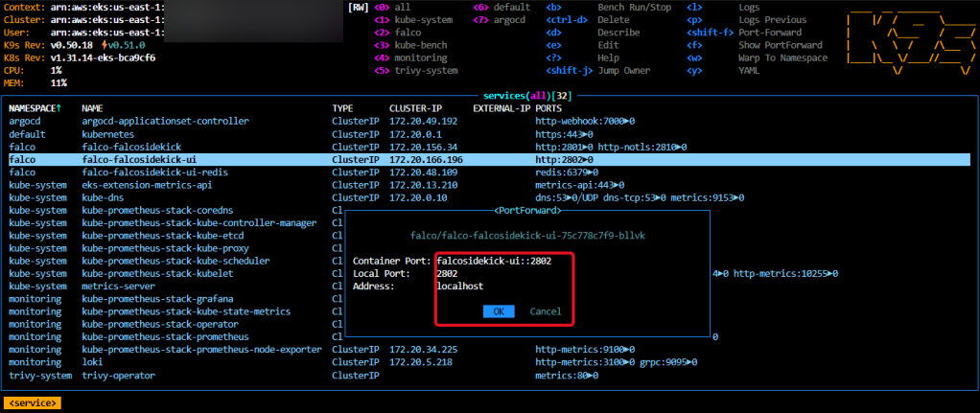Click the CLUSTER-IP column header
This screenshot has height=413, width=980.
pyautogui.click(x=415, y=108)
